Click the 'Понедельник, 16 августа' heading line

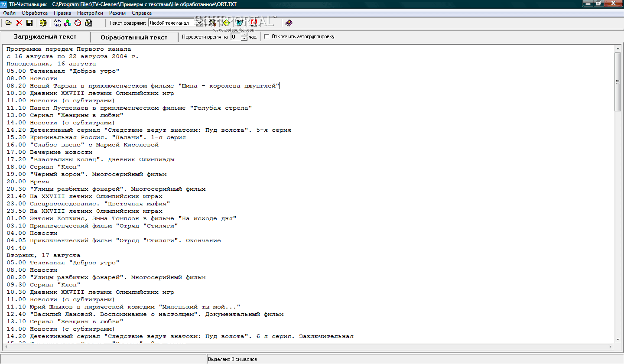(51, 64)
